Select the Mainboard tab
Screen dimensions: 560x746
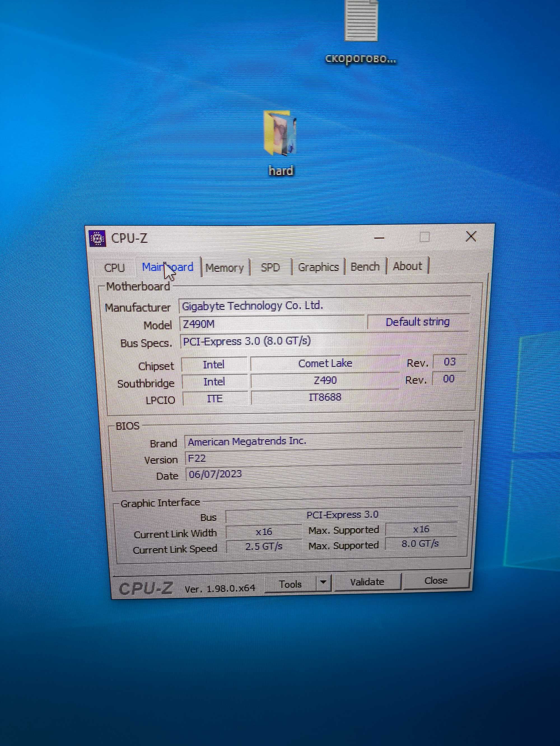168,267
